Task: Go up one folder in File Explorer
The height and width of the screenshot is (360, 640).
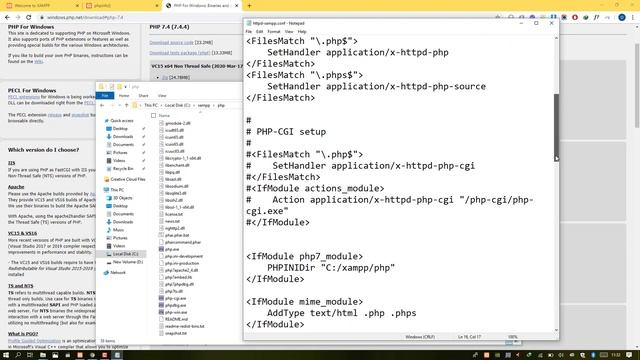Action: pos(127,105)
